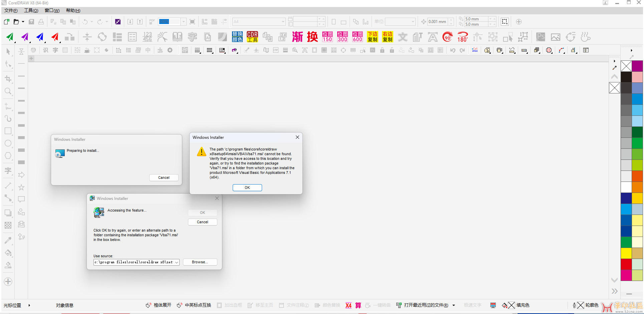Click the green paper plane icon
Screen dimensions: 644x314
(x=10, y=37)
